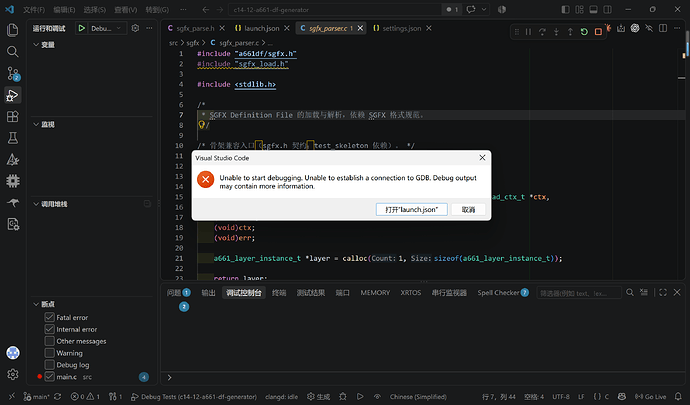Switch to the launch.json editor tab
This screenshot has width=690, height=405.
262,28
